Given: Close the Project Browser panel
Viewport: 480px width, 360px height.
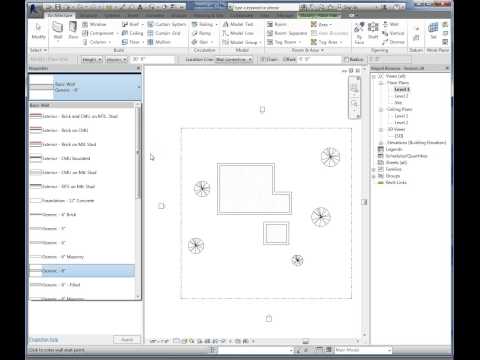Looking at the screenshot, I should 447,68.
